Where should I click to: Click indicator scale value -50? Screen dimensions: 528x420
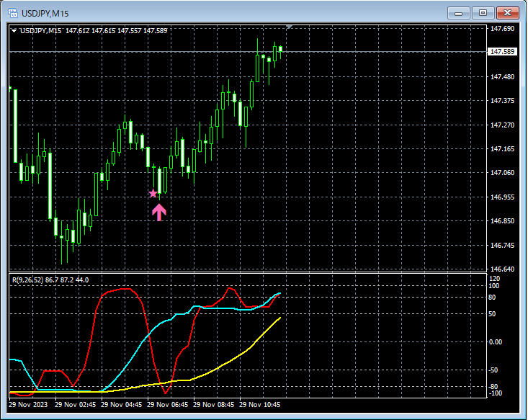tap(493, 370)
